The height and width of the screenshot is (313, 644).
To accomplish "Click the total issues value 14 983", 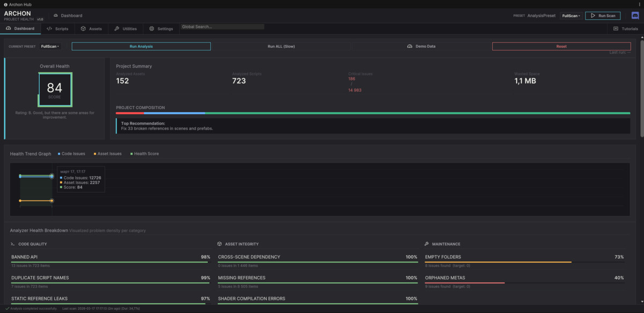I will (x=355, y=90).
